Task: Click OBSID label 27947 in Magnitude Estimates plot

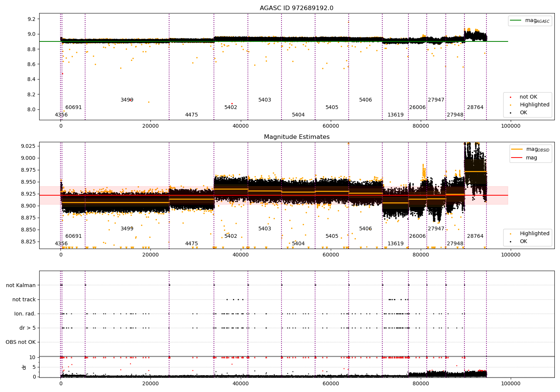Action: (436, 229)
